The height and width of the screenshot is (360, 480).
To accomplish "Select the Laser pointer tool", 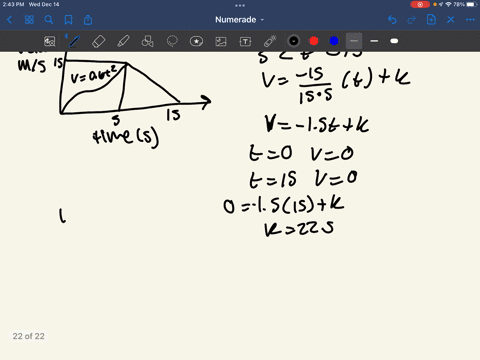I will [270, 41].
